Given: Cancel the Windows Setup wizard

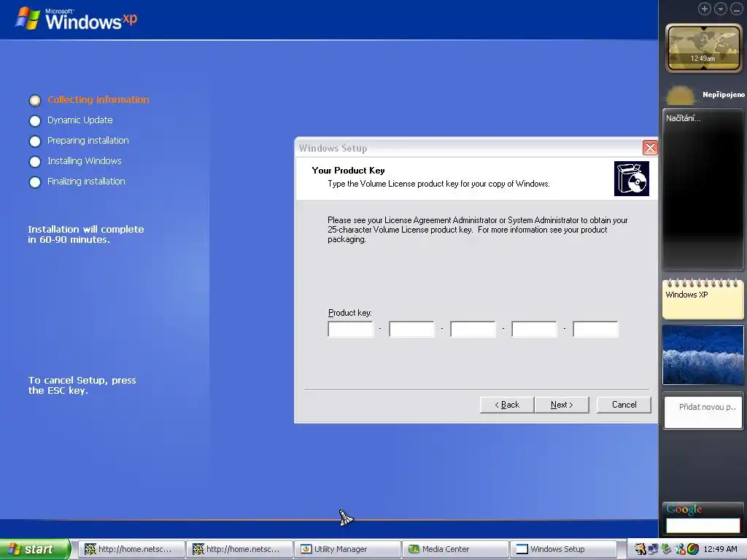Looking at the screenshot, I should 624,405.
